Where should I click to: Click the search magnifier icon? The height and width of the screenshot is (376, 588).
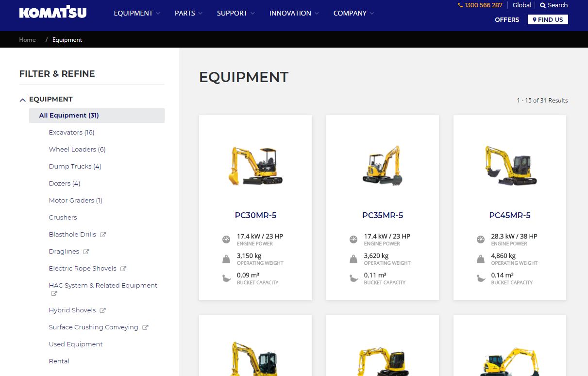[543, 5]
